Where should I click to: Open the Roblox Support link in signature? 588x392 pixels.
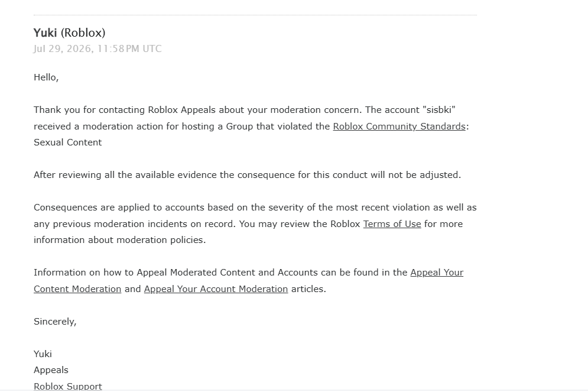pos(68,386)
